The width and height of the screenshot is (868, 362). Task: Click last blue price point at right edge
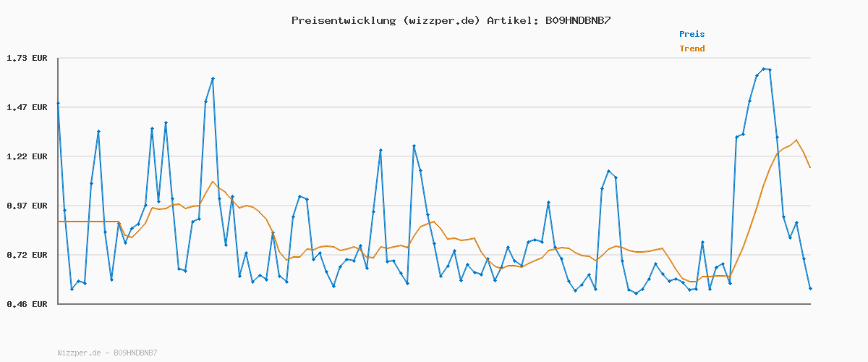[810, 289]
